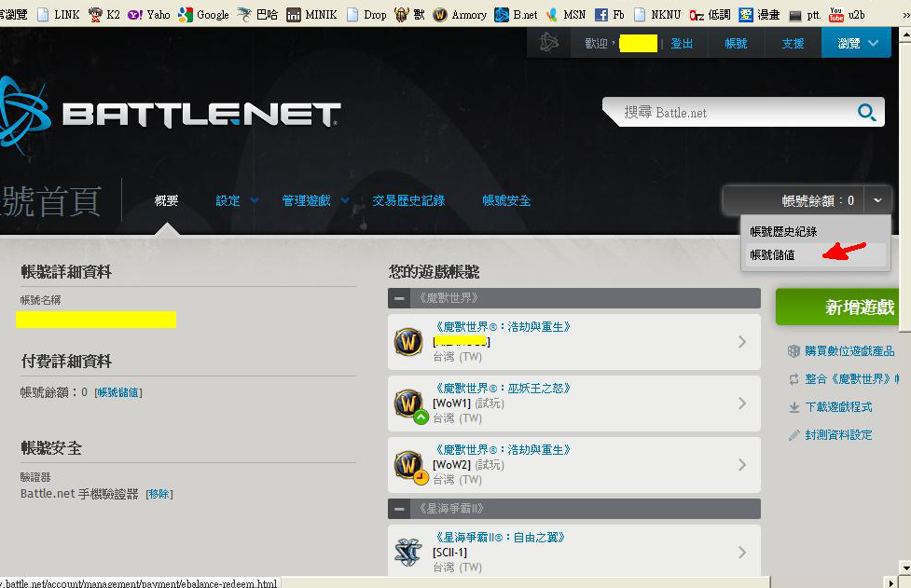The height and width of the screenshot is (588, 911).
Task: Click the WoW1 巫妖王之怒 game icon
Action: pos(410,404)
